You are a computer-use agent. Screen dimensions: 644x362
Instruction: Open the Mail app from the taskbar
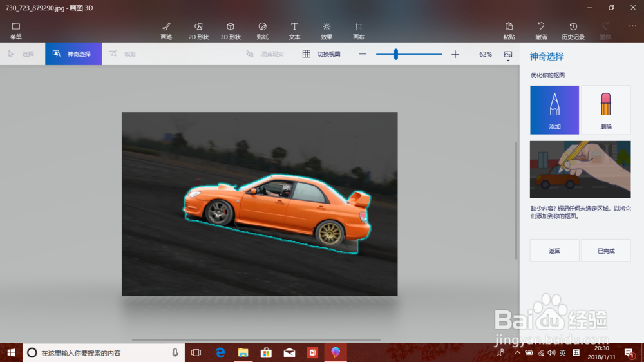289,352
